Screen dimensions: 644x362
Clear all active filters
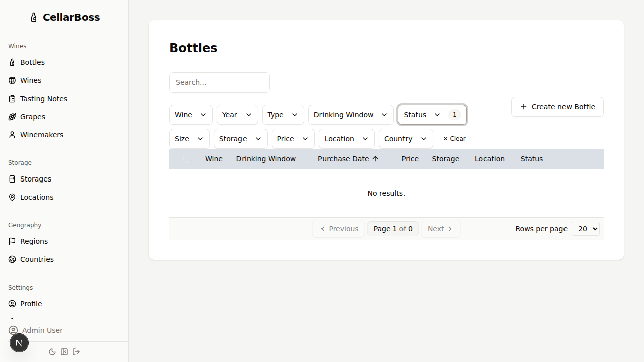[454, 139]
